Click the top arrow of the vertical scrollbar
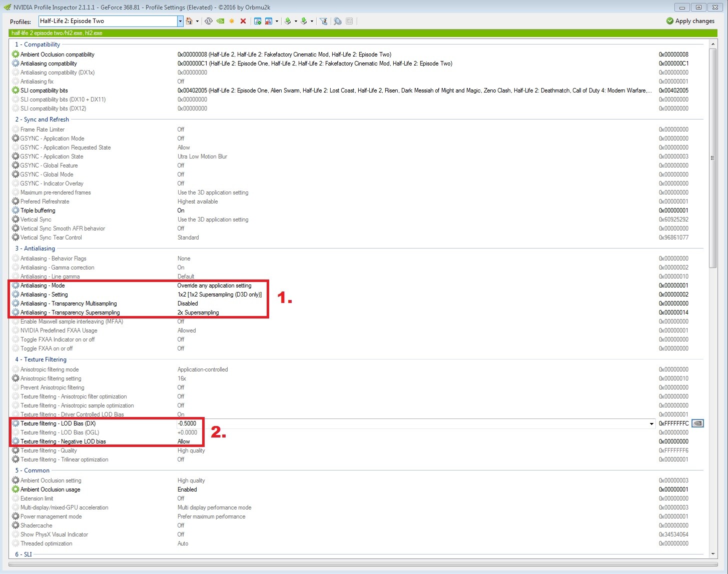Image resolution: width=728 pixels, height=574 pixels. coord(713,44)
